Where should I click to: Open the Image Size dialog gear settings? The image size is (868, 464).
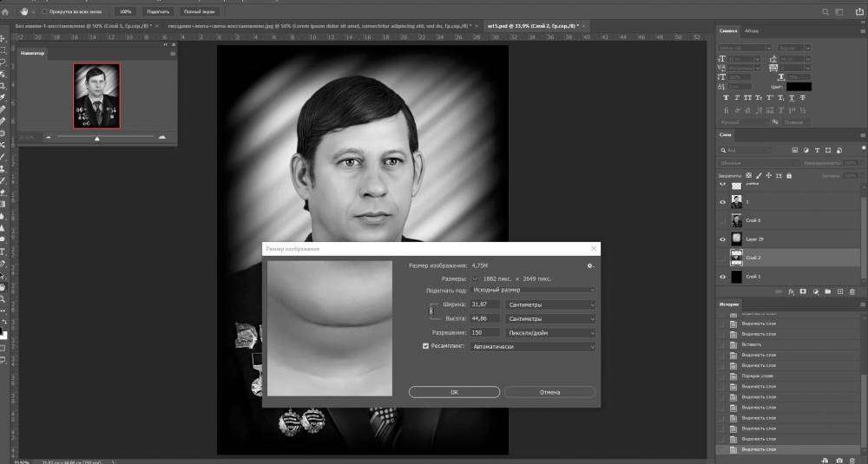[590, 265]
